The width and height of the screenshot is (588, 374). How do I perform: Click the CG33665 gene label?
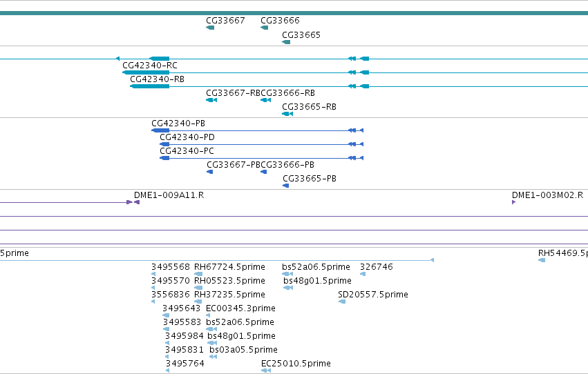[x=301, y=35]
